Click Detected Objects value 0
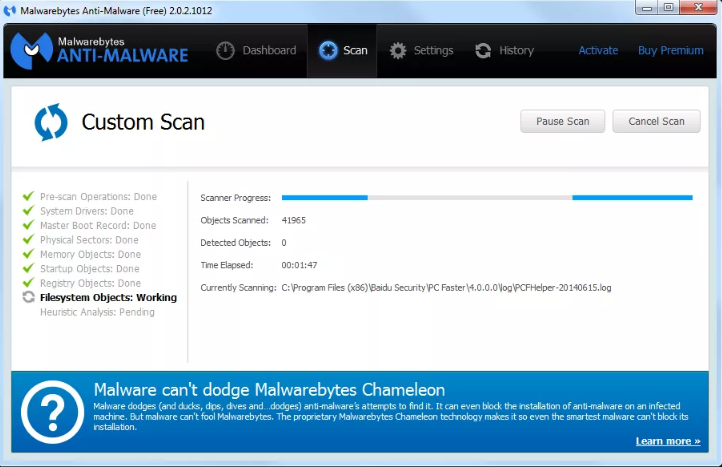The height and width of the screenshot is (467, 722). point(284,243)
